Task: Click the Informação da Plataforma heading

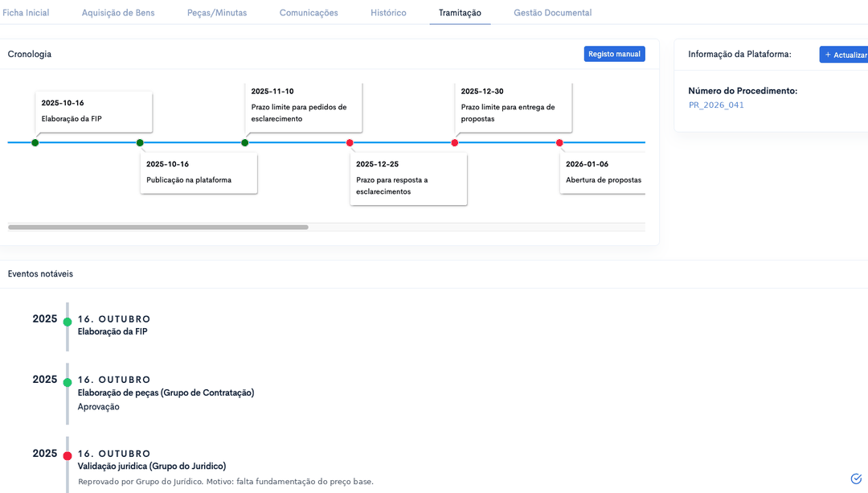Action: (x=739, y=54)
